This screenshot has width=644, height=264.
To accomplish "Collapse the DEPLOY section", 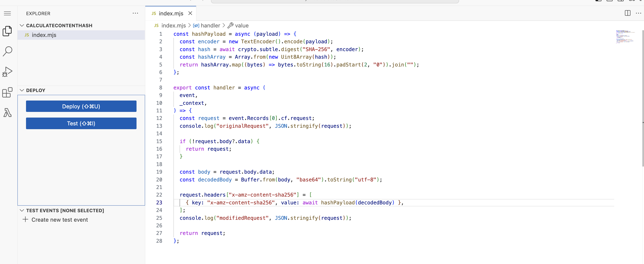I will tap(22, 90).
